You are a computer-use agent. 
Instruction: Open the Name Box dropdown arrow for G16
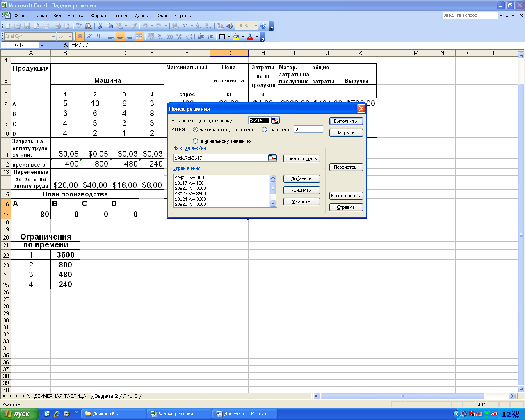click(x=42, y=46)
